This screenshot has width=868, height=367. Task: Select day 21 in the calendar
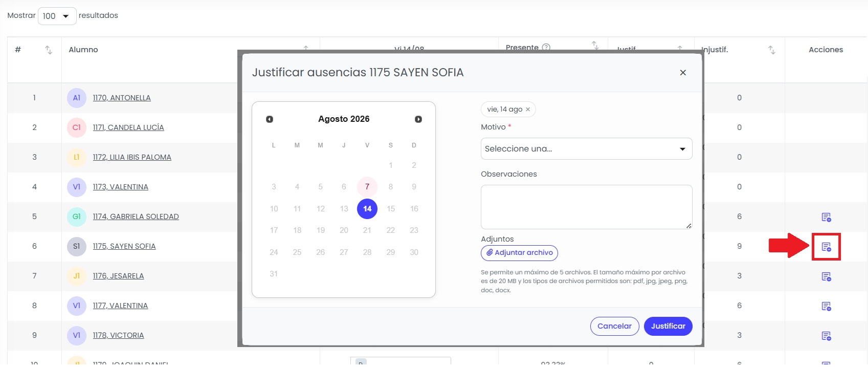point(367,230)
